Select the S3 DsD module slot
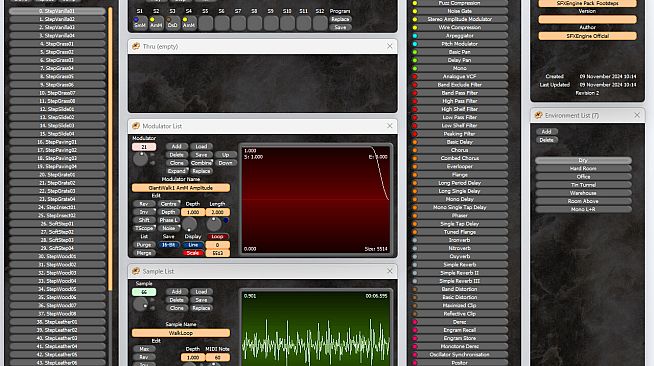Viewport: 654px width, 366px height. pos(172,23)
